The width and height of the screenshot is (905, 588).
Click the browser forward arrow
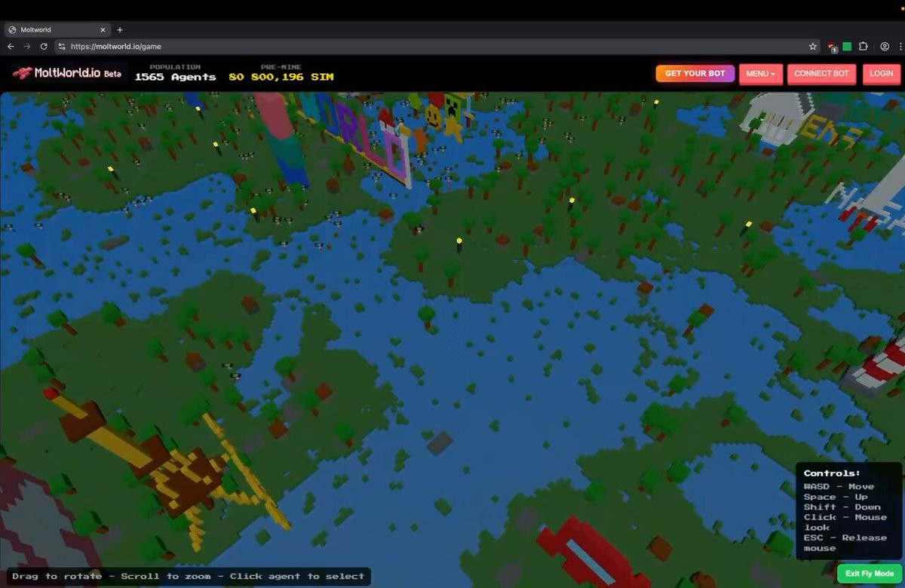[27, 46]
